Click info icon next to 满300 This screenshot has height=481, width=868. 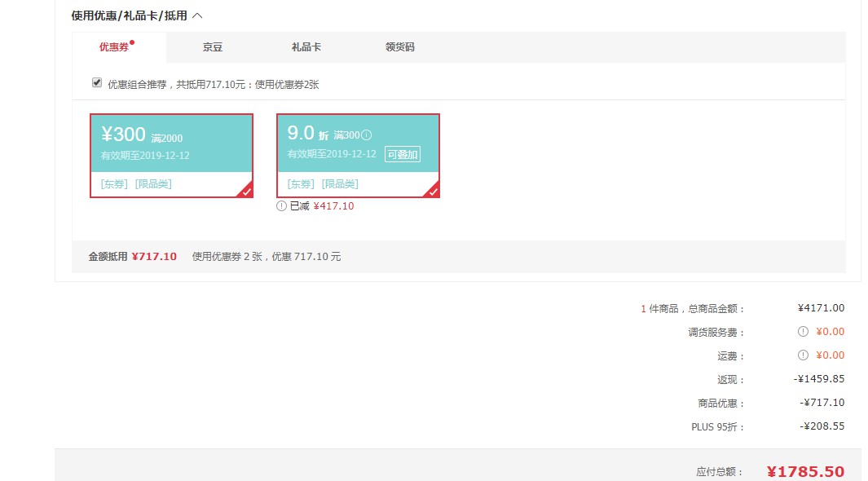tap(367, 135)
